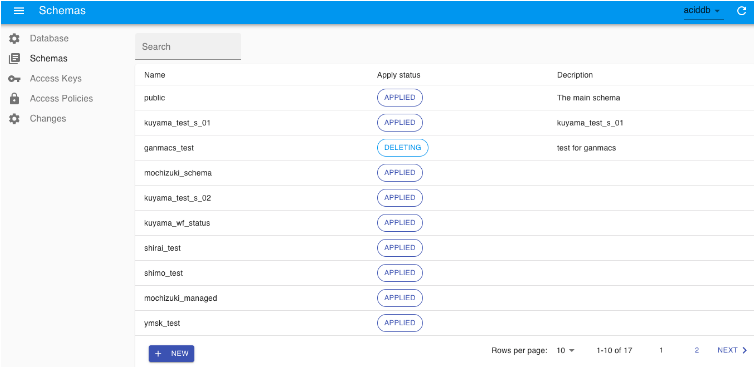
Task: Go to page 2
Action: click(x=697, y=350)
